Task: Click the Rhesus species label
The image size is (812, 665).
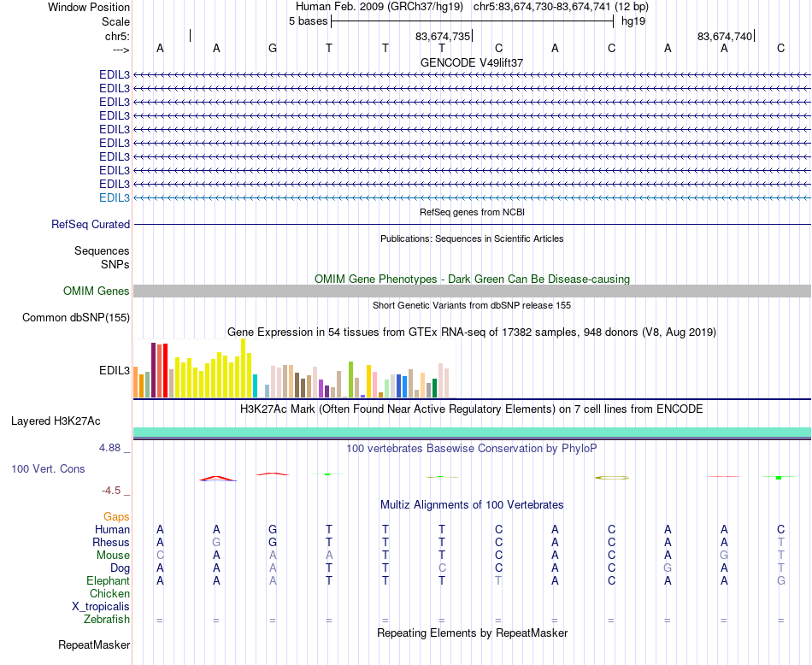Action: point(111,542)
